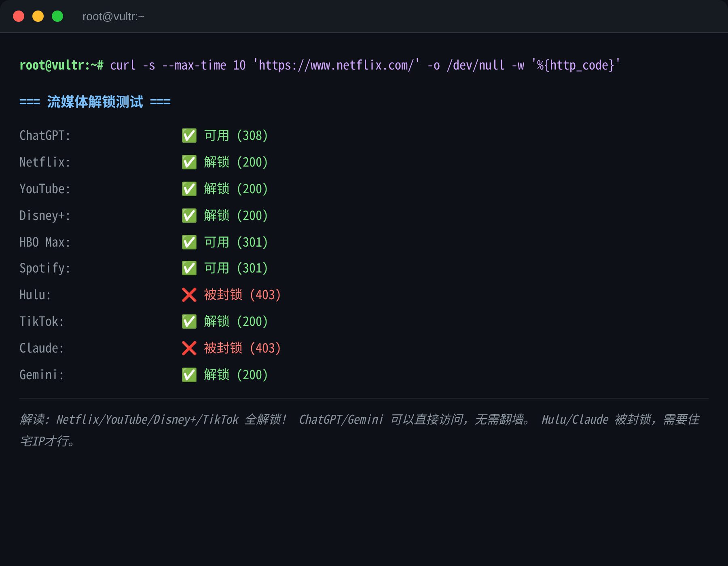Click the 可用 (301) result for HBO Max
Viewport: 728px width, 566px height.
[x=236, y=242]
